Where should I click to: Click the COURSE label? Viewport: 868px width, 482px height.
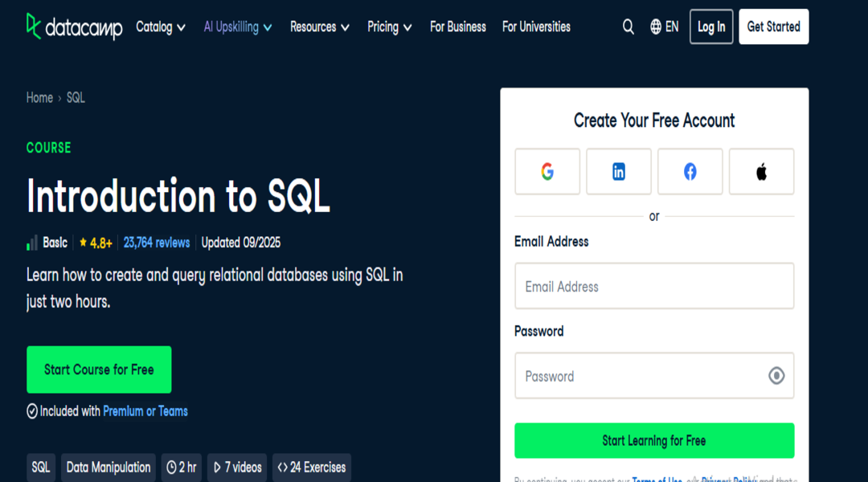(49, 148)
